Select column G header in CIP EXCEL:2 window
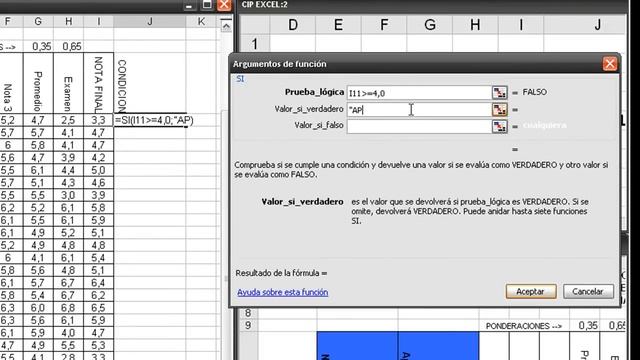The height and width of the screenshot is (360, 640). click(x=429, y=25)
